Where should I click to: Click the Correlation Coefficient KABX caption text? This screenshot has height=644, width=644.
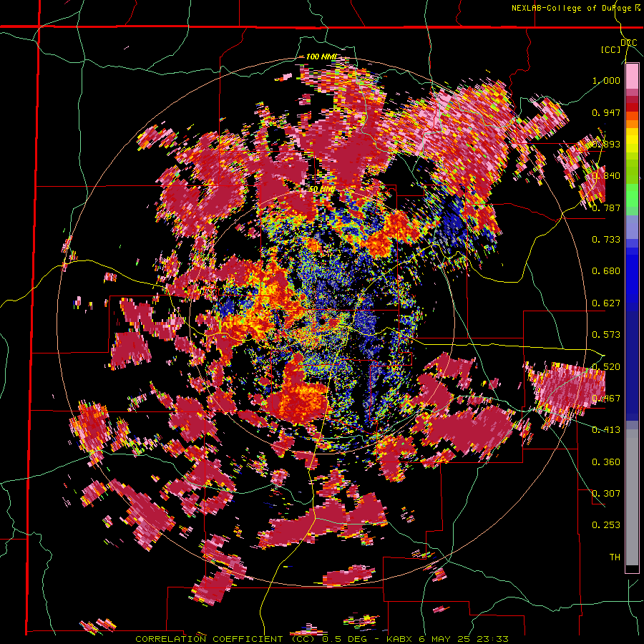pyautogui.click(x=322, y=639)
